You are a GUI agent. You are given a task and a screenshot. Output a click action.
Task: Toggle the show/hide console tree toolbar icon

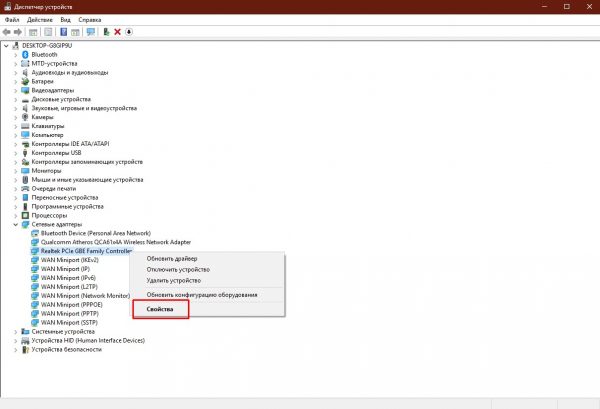[x=33, y=32]
